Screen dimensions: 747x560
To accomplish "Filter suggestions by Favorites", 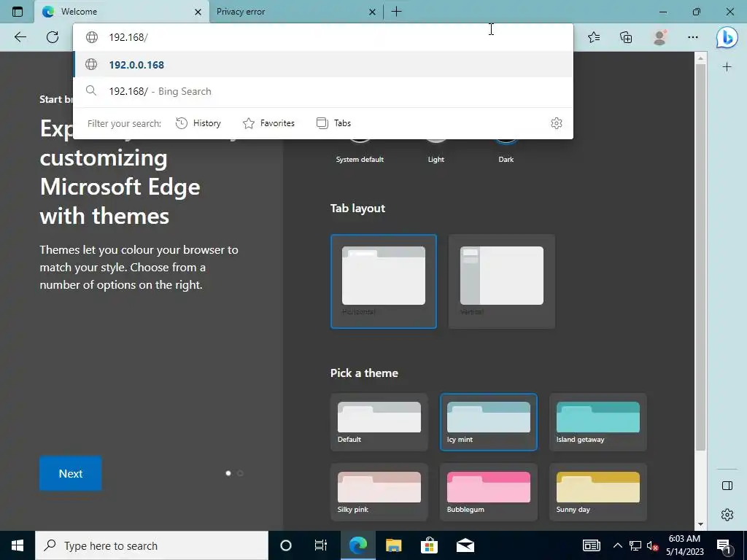I will 268,123.
